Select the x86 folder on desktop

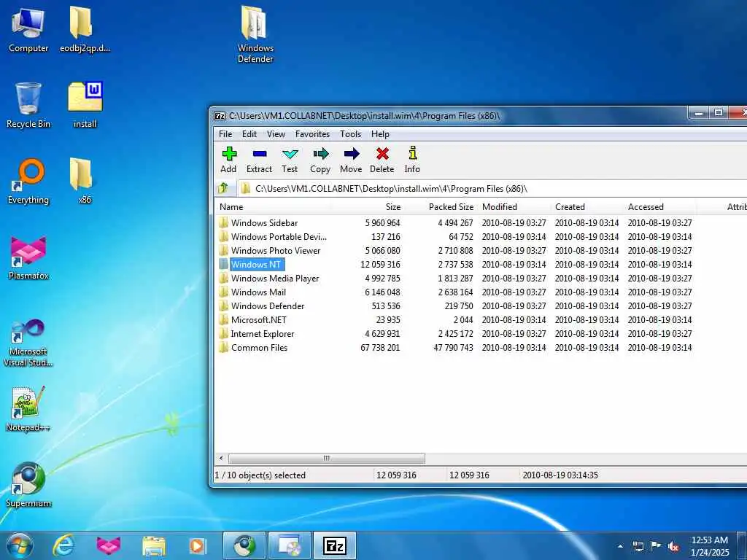pyautogui.click(x=85, y=182)
